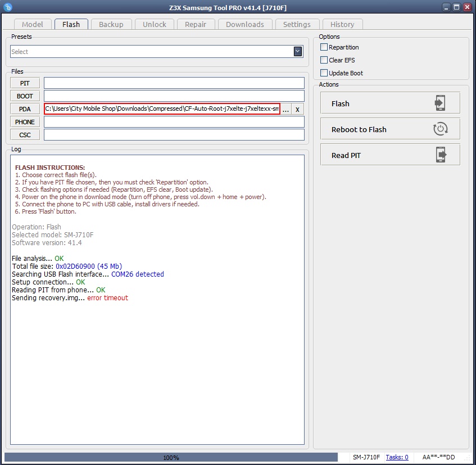
Task: Click the CSC file path field
Action: tap(174, 134)
